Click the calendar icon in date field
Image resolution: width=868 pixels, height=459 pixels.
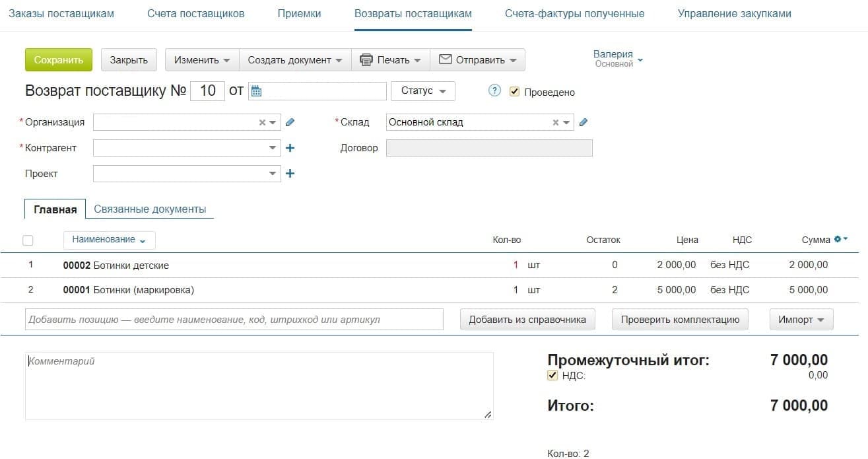(x=257, y=91)
